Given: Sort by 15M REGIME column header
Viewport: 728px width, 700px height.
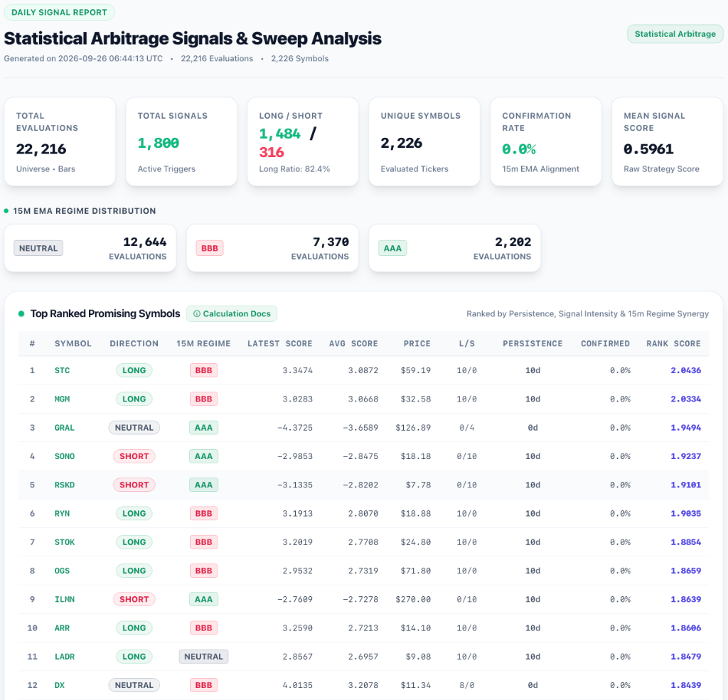Looking at the screenshot, I should click(x=203, y=343).
